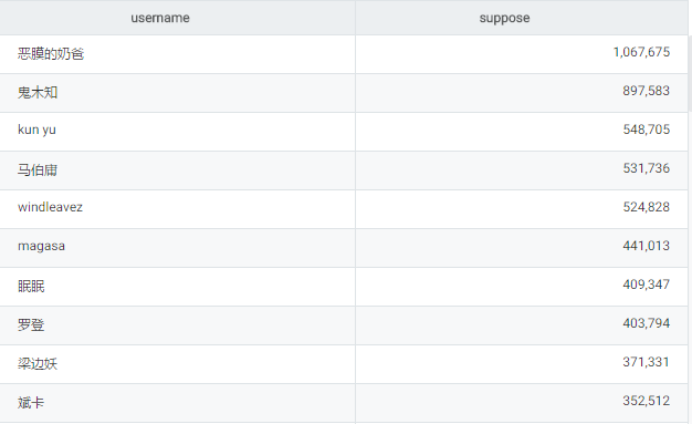Click the username cell 罗登

[x=31, y=325]
